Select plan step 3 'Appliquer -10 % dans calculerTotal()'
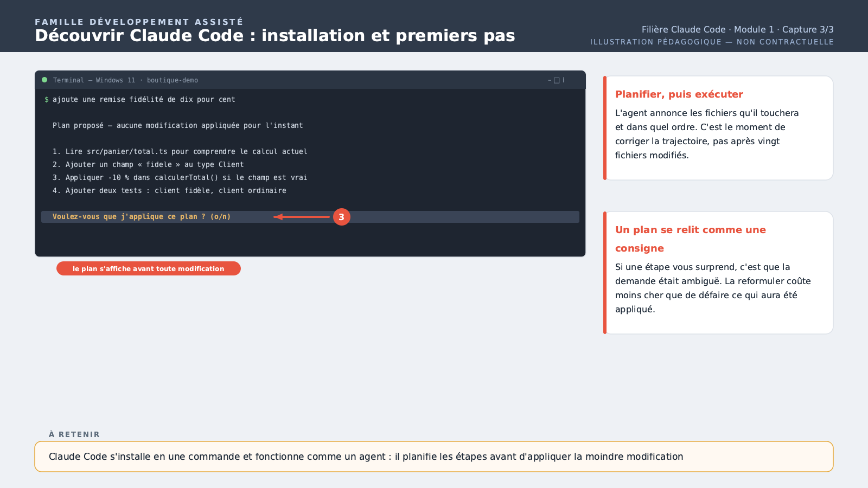868x488 pixels. pyautogui.click(x=180, y=178)
